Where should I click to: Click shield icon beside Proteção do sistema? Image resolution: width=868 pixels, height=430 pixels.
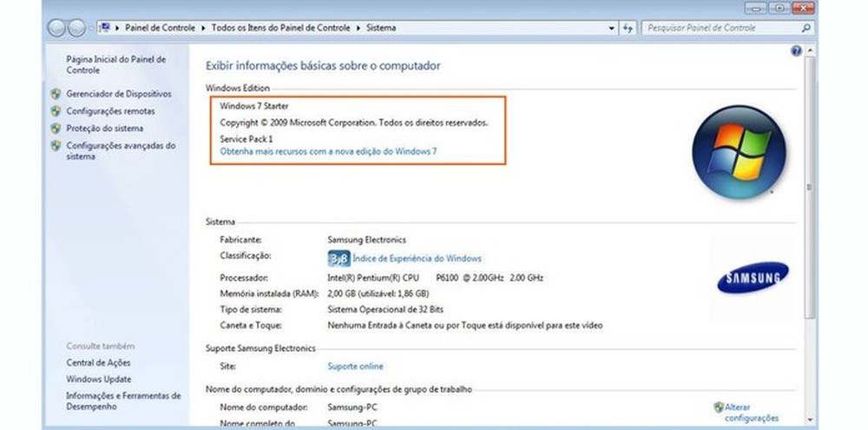click(x=56, y=128)
